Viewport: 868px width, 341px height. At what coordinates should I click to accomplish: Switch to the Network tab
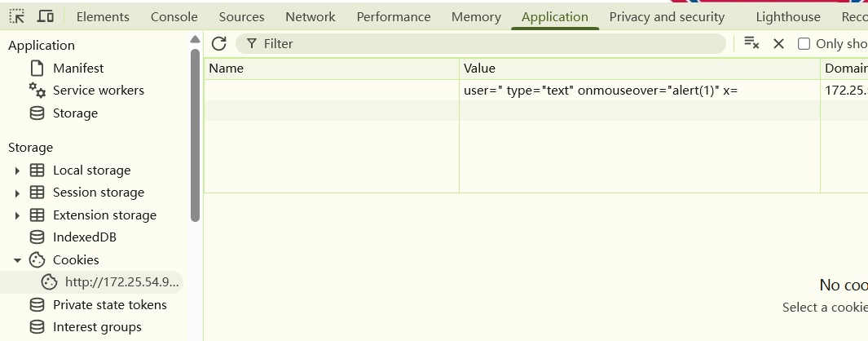310,16
